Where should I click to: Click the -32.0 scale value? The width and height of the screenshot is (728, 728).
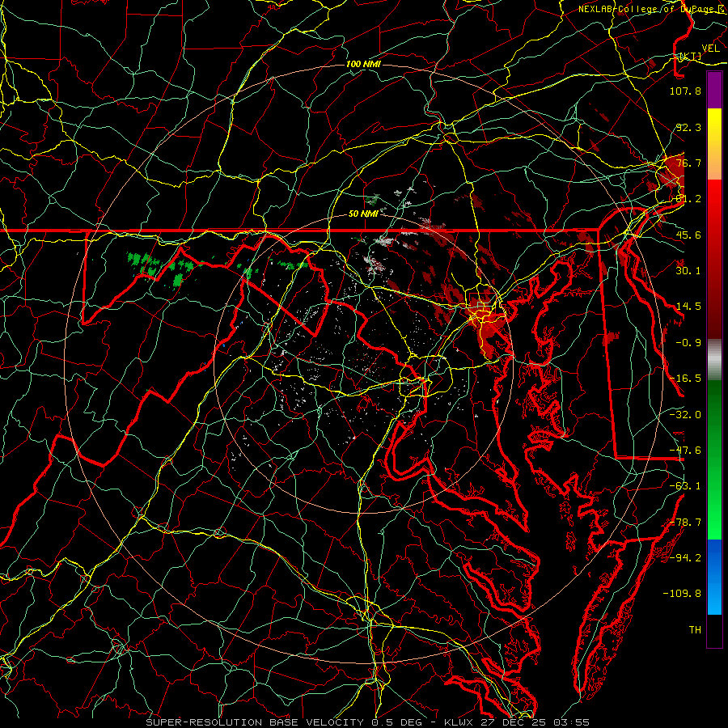click(x=685, y=415)
